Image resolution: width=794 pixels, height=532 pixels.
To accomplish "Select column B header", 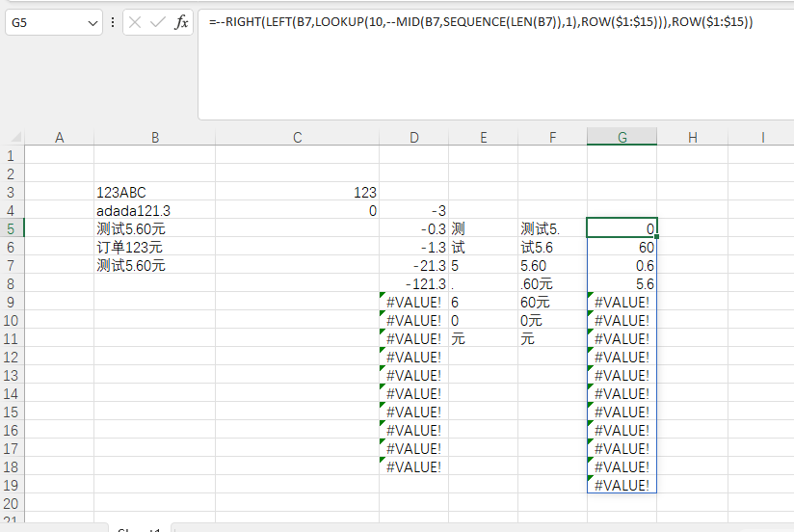I will point(155,137).
